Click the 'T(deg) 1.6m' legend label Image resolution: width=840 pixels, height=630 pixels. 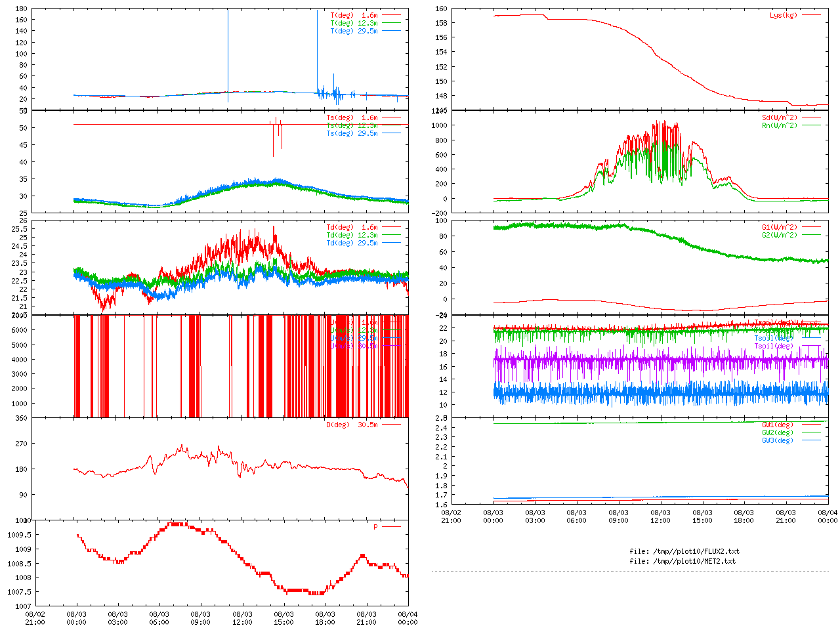[354, 15]
